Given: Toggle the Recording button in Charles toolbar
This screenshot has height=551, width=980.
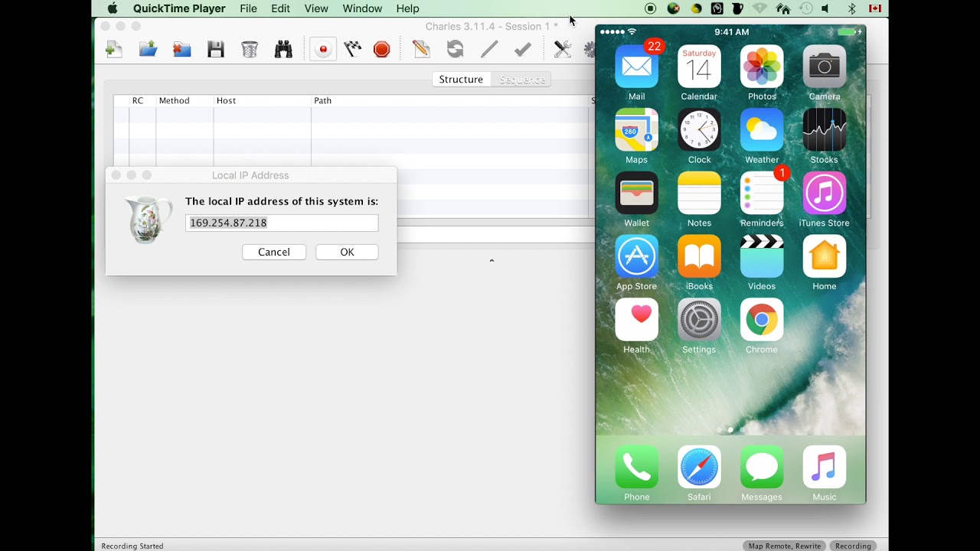Looking at the screenshot, I should 323,50.
